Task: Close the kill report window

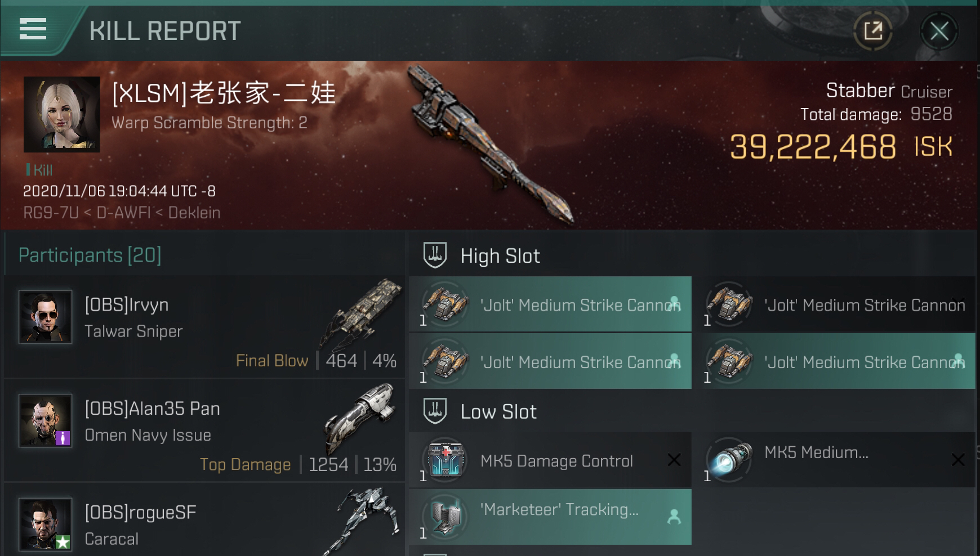Action: [x=939, y=31]
